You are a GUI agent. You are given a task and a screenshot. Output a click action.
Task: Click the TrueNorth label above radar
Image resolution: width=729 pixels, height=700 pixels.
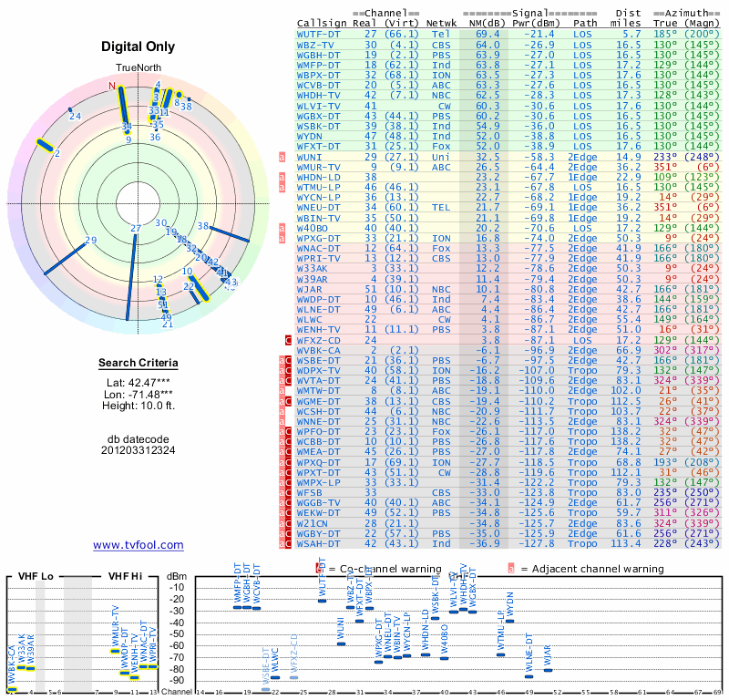139,68
